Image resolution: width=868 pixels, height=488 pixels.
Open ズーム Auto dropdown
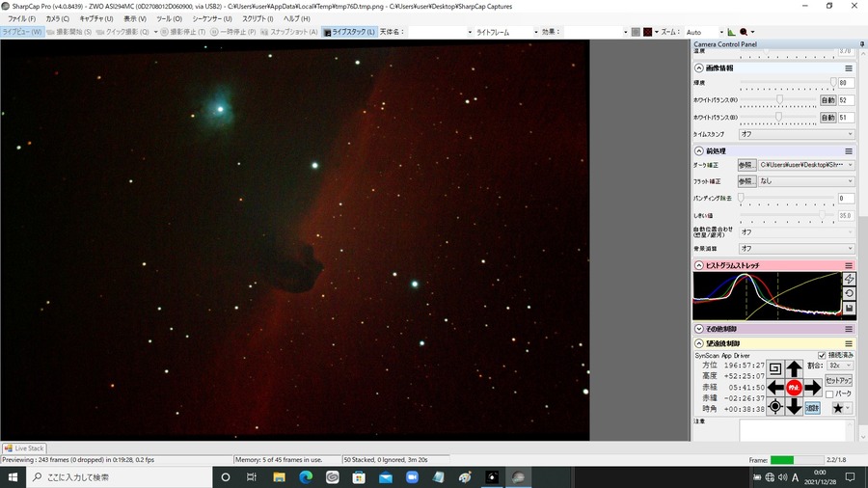click(x=704, y=32)
